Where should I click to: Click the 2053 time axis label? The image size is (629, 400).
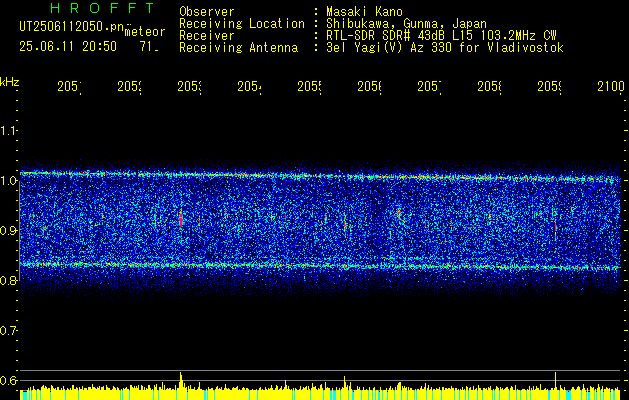tap(189, 86)
